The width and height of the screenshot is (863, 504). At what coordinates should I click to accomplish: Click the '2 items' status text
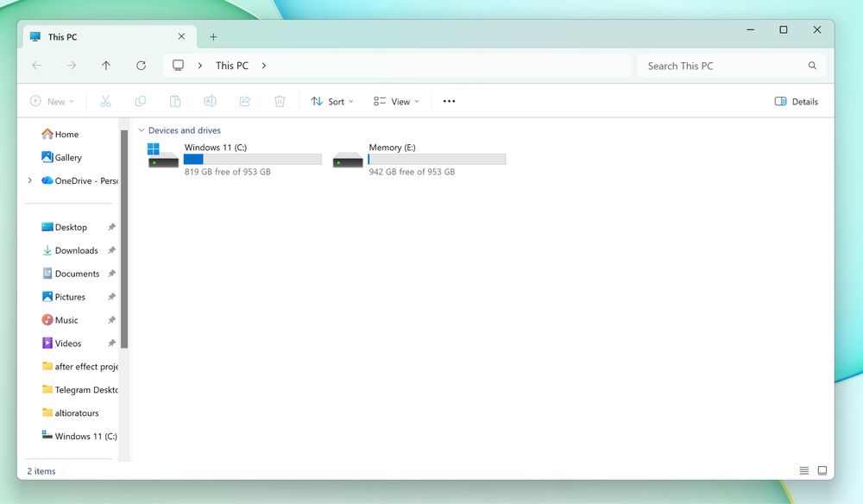click(x=41, y=471)
